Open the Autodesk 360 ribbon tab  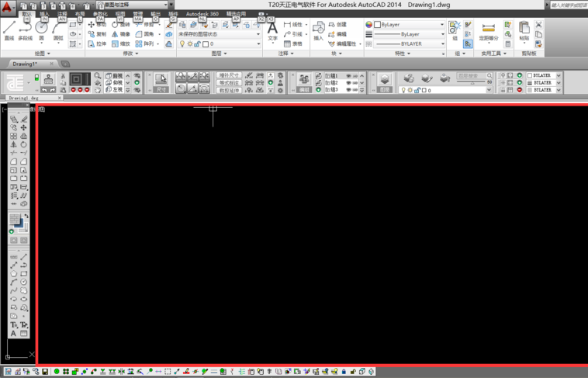[x=203, y=14]
